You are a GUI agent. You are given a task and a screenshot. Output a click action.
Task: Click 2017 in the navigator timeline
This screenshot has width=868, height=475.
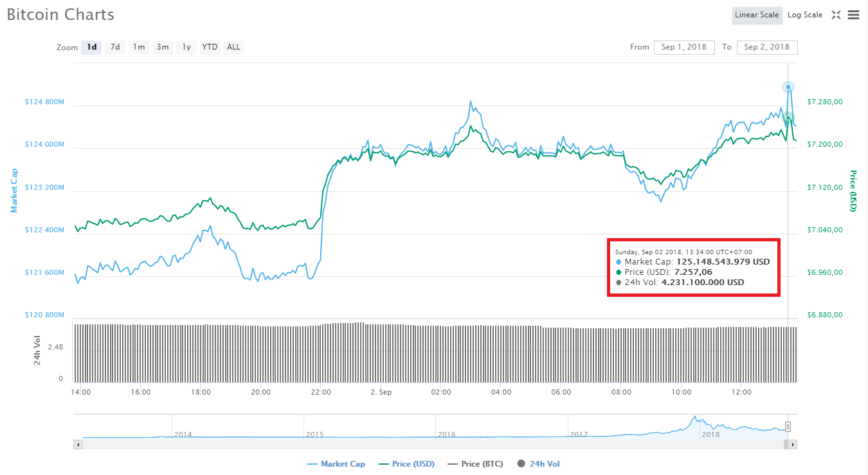[579, 434]
